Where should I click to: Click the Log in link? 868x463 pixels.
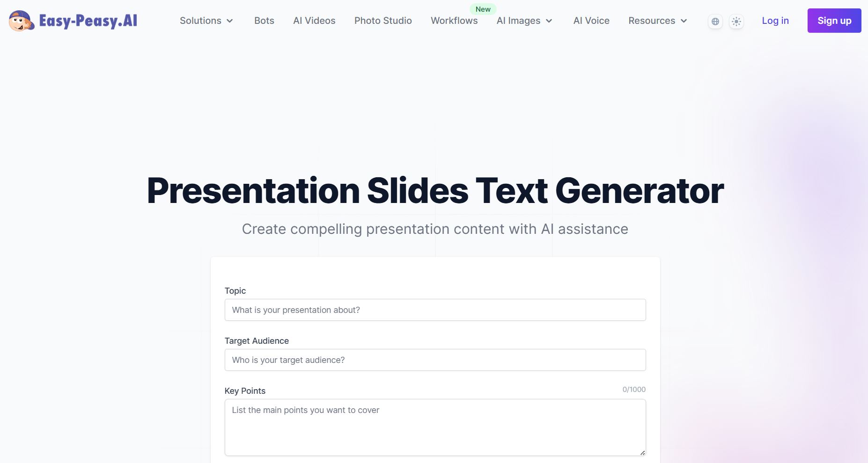click(775, 21)
